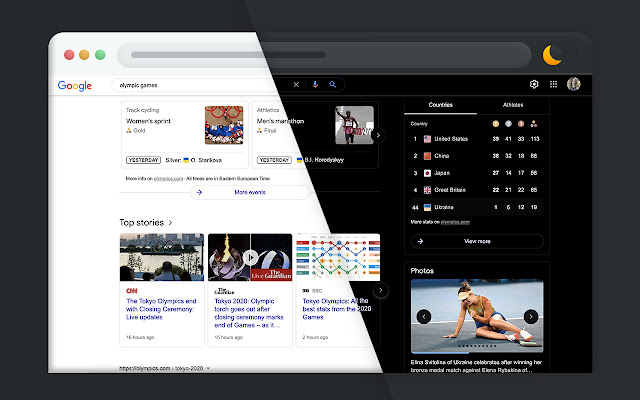Open the account profile avatar
The width and height of the screenshot is (640, 400).
click(x=573, y=84)
